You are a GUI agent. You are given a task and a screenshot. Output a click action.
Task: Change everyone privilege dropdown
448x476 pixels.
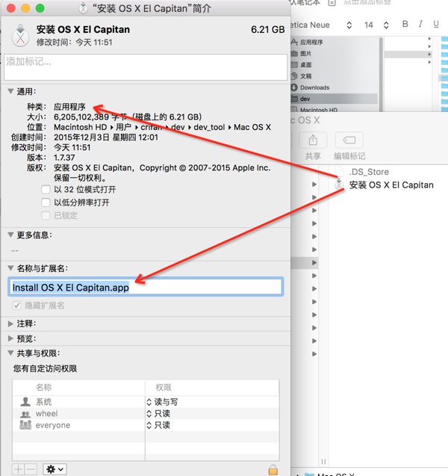(x=158, y=425)
